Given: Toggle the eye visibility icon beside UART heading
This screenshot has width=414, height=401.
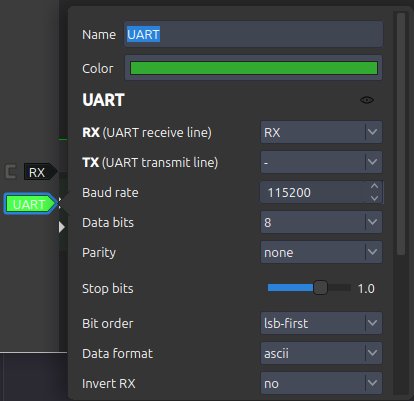Looking at the screenshot, I should 367,100.
